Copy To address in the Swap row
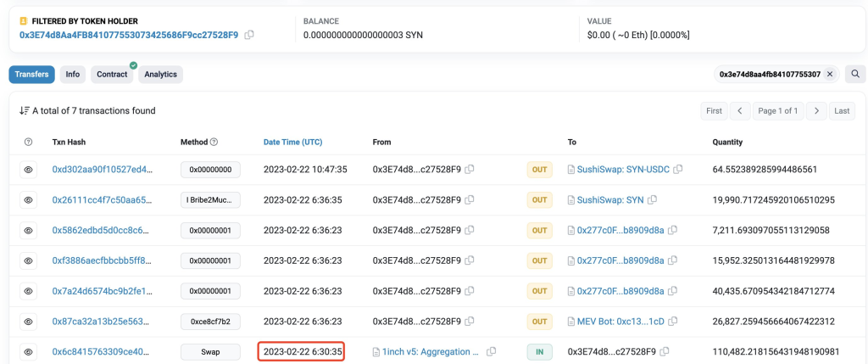The width and height of the screenshot is (868, 364). coord(665,352)
